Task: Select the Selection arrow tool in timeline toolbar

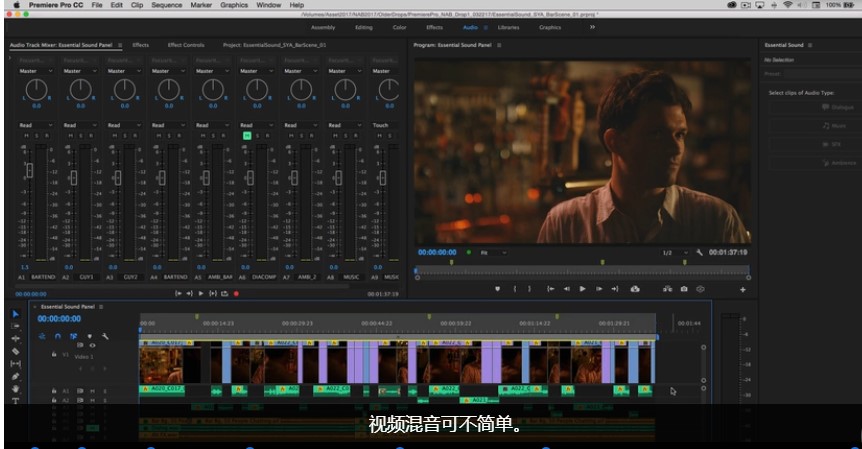Action: coord(15,314)
